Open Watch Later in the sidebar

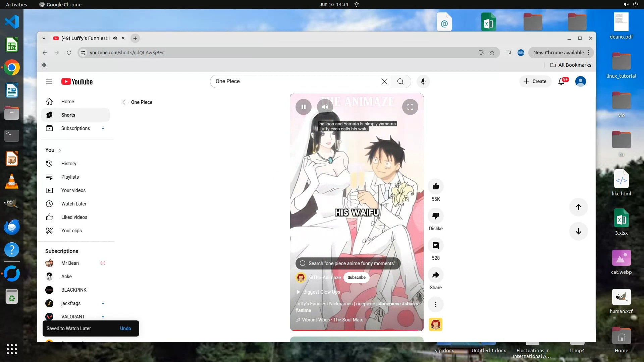click(x=74, y=204)
